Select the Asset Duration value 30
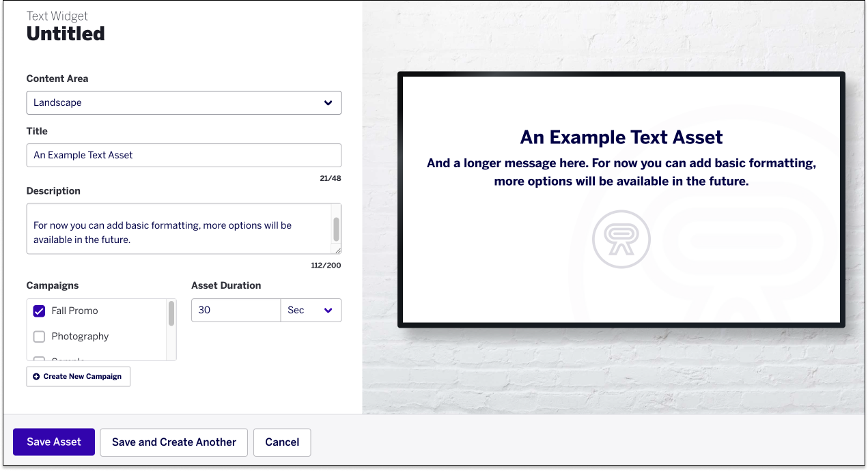Viewport: 868px width, 471px height. (x=236, y=310)
